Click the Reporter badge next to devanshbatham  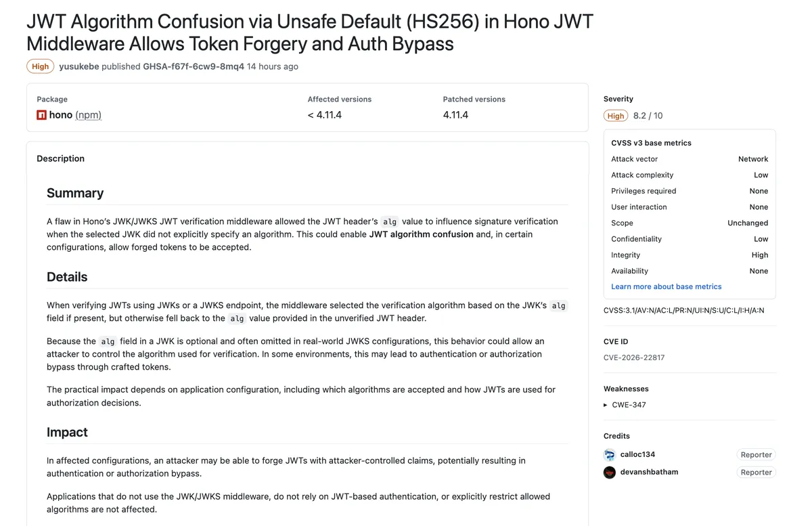756,473
